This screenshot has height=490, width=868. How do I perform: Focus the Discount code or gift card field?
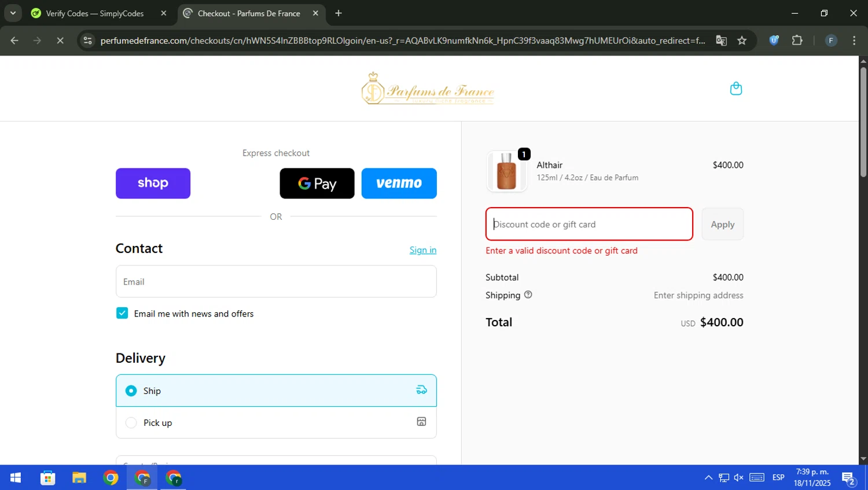589,224
